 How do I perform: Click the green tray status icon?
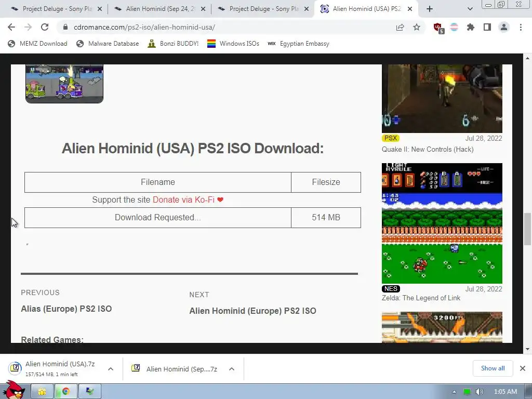tap(467, 392)
